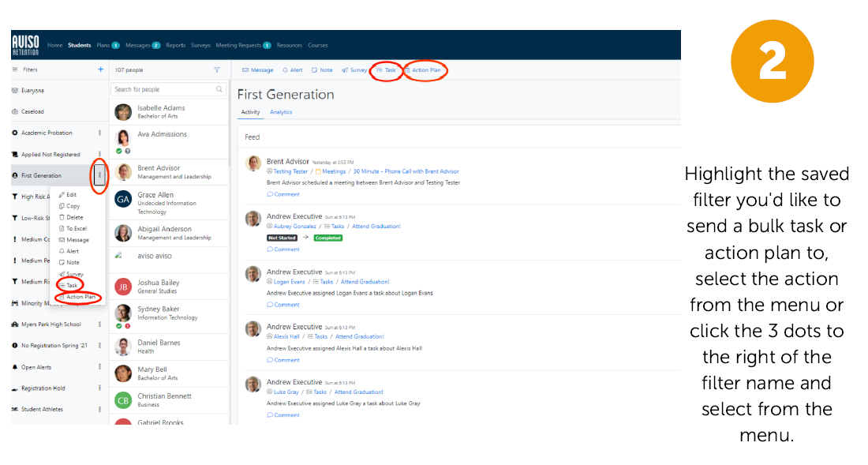Open Christian Bennett's CB avatar
This screenshot has height=465, width=868.
pyautogui.click(x=123, y=399)
